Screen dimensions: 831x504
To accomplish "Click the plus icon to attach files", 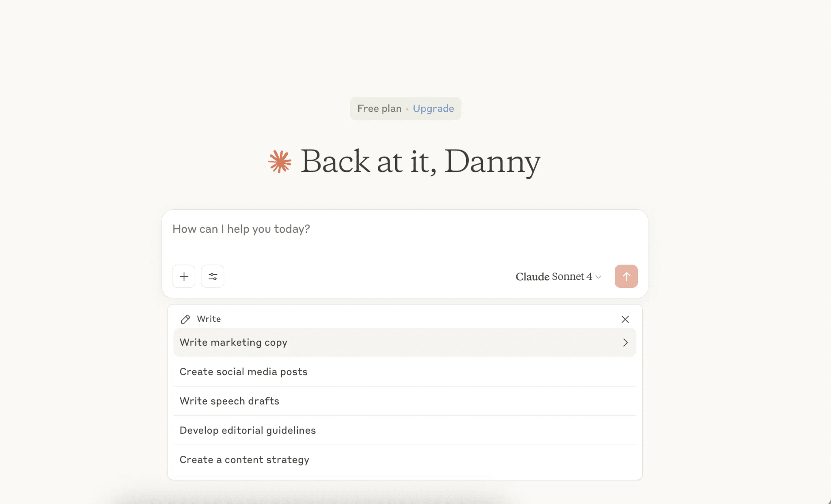I will coord(183,276).
